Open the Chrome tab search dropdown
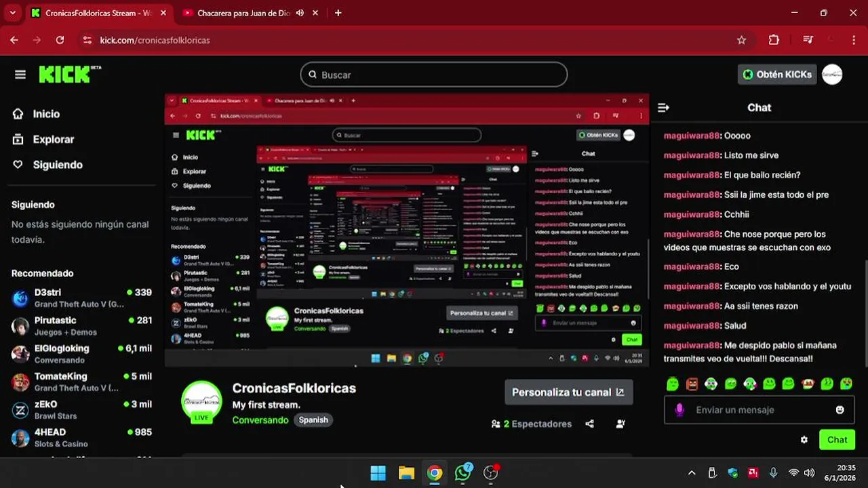Image resolution: width=868 pixels, height=488 pixels. point(12,13)
